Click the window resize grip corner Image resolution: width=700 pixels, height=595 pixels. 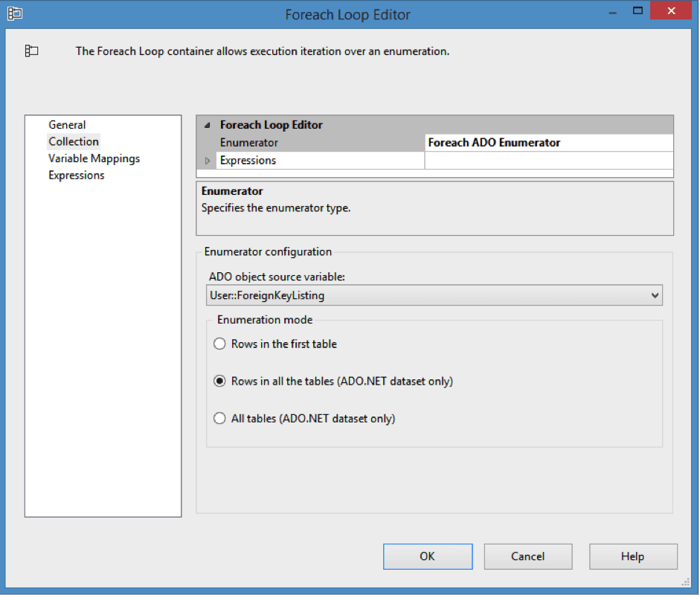click(686, 582)
